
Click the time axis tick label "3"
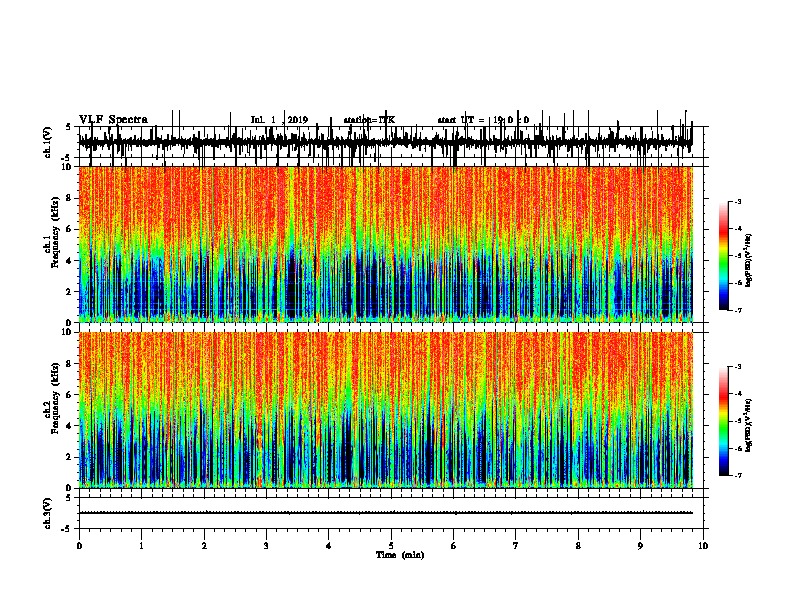[x=266, y=546]
